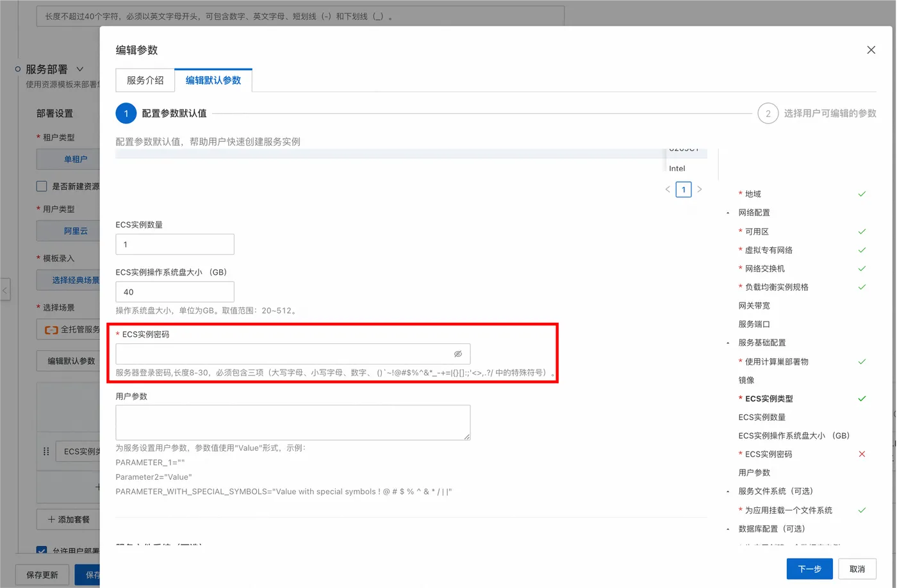897x588 pixels.
Task: Click red error X beside ECS实例密码
Action: (862, 454)
